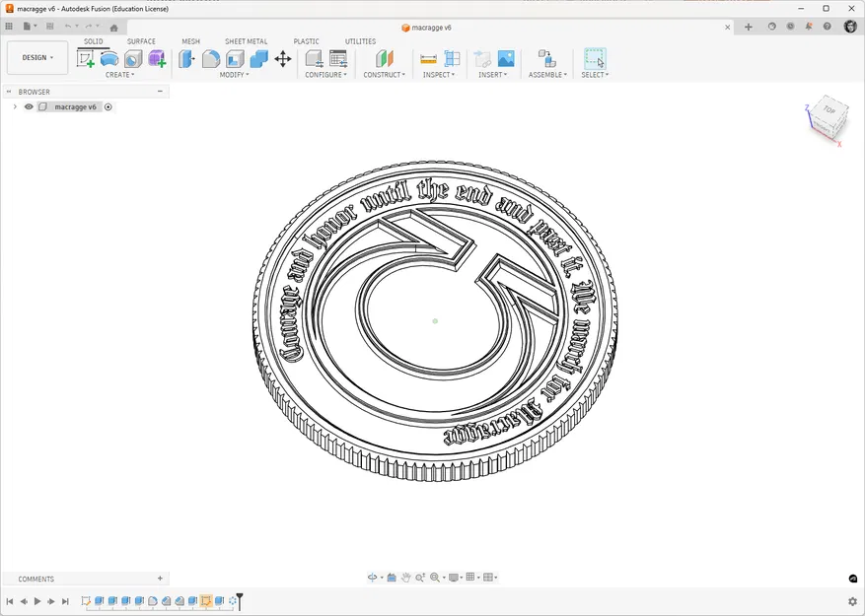Viewport: 865px width, 616px height.
Task: Expand the CONFIGURE menu
Action: 326,75
